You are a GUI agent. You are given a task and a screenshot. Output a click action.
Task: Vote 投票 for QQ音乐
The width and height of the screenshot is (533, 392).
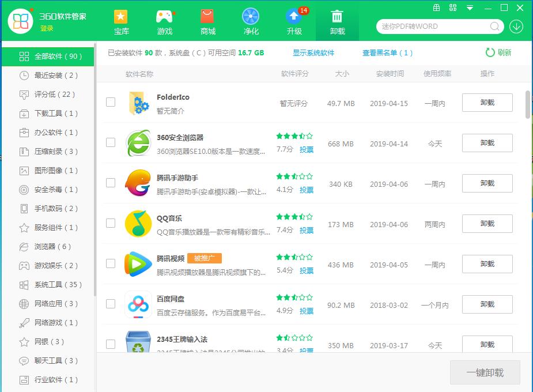(x=307, y=231)
